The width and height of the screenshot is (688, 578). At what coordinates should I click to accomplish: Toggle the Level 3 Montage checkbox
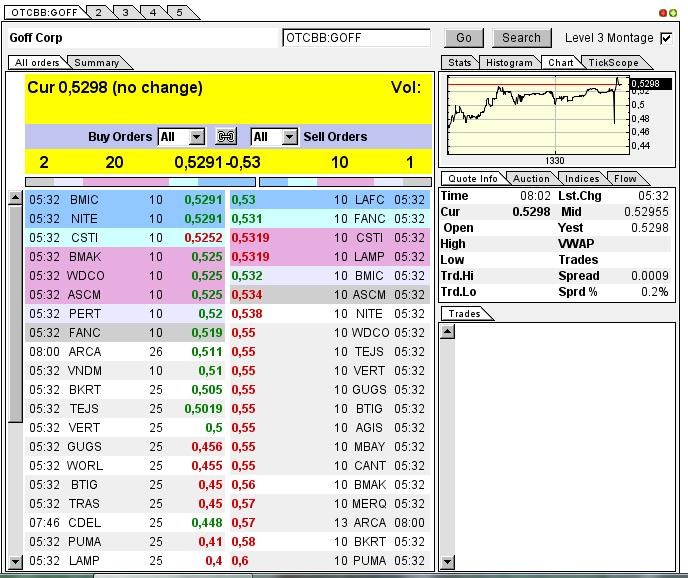click(x=666, y=38)
